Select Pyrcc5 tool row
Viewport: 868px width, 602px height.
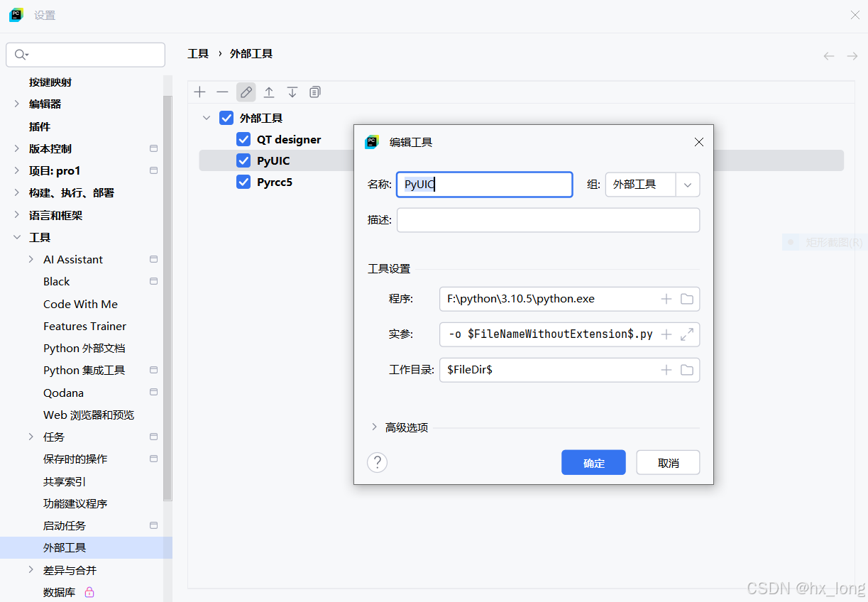pyautogui.click(x=275, y=182)
